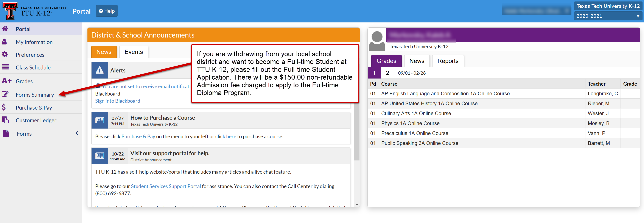Viewport: 644px width, 223px height.
Task: Open the Help button in header
Action: pos(106,11)
